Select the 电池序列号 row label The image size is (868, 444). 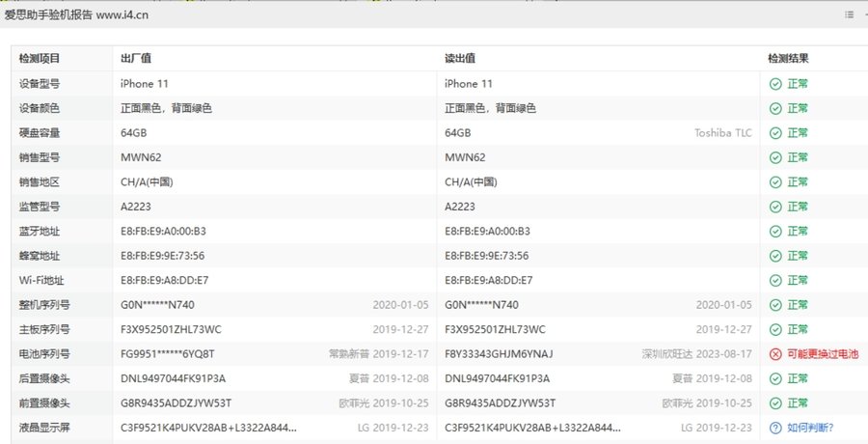[44, 353]
